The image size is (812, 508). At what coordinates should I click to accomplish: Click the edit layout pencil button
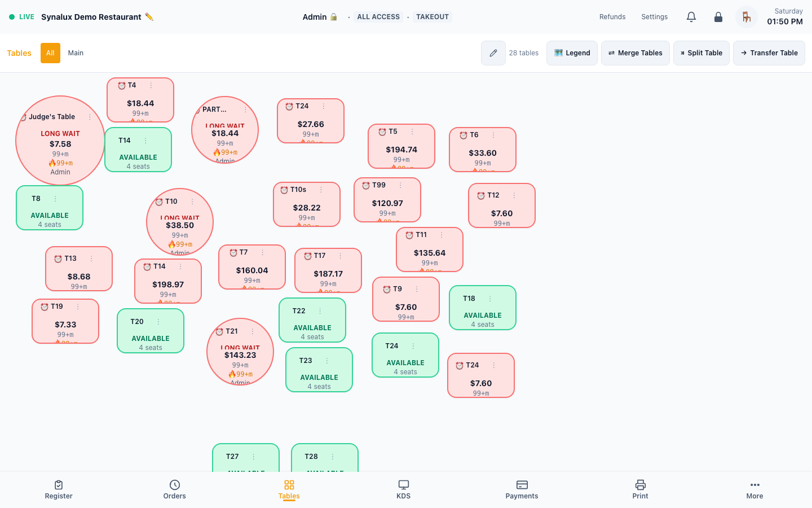point(493,53)
